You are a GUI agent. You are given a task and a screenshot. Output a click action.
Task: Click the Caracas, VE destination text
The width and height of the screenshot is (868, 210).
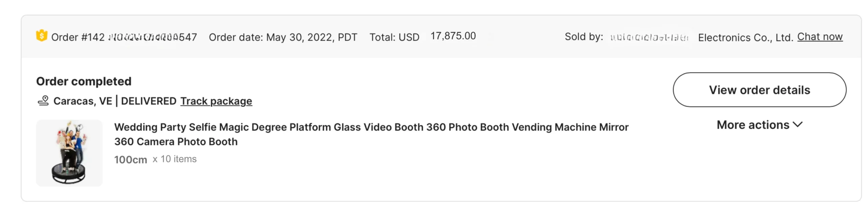pyautogui.click(x=83, y=101)
